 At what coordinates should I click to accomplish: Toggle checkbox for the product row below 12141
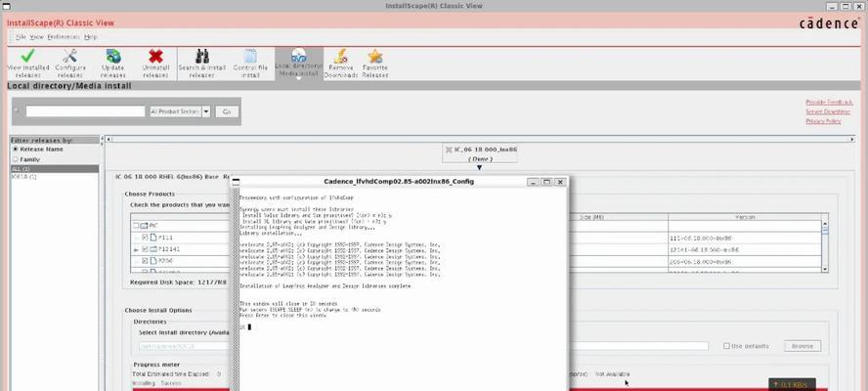pyautogui.click(x=145, y=260)
